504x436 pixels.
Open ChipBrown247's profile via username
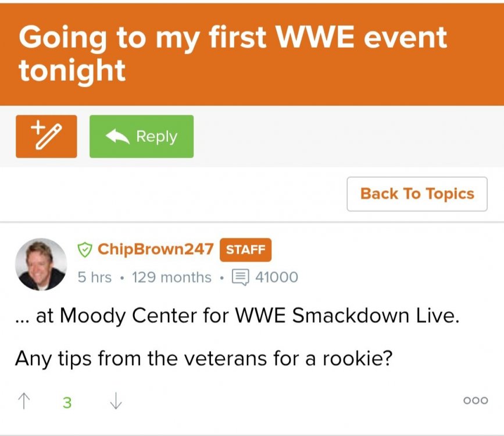click(155, 250)
